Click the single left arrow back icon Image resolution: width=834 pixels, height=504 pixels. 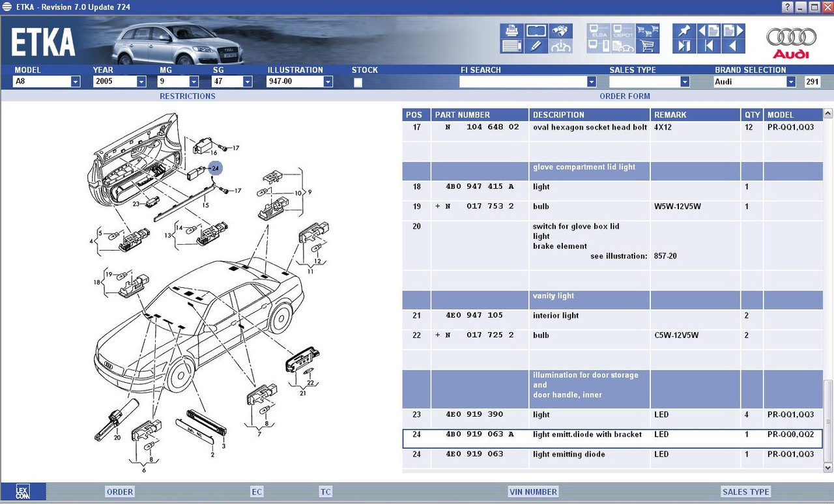tap(732, 46)
